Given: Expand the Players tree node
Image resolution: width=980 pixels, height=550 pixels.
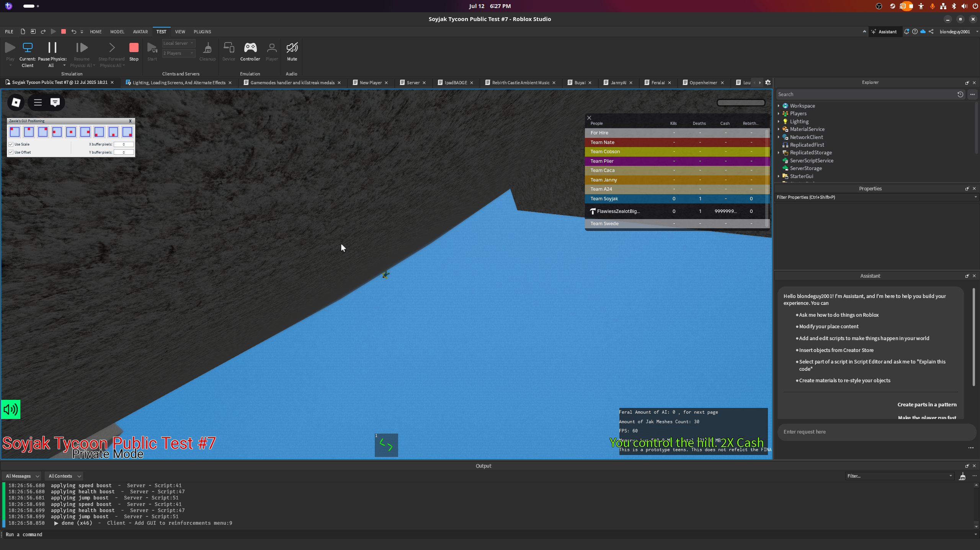Looking at the screenshot, I should tap(779, 114).
